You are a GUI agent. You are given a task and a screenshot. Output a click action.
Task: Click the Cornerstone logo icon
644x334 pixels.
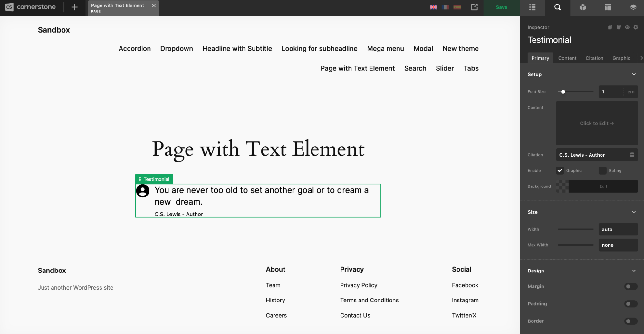click(9, 7)
